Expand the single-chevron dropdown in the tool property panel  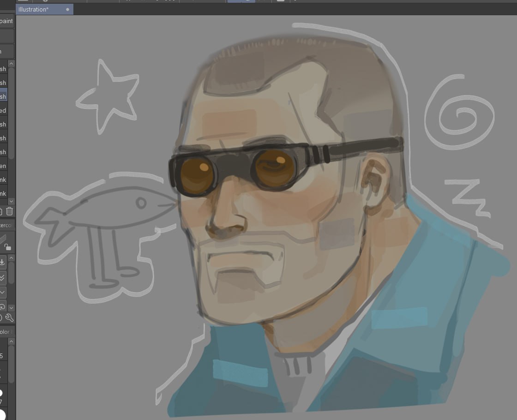(x=2, y=292)
